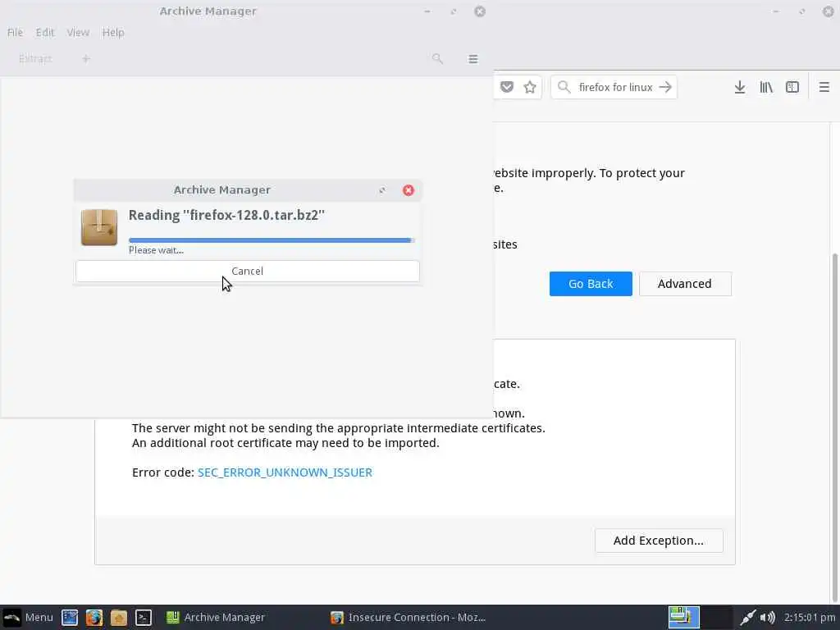Open volume control tray icon
This screenshot has width=840, height=630.
click(x=768, y=618)
